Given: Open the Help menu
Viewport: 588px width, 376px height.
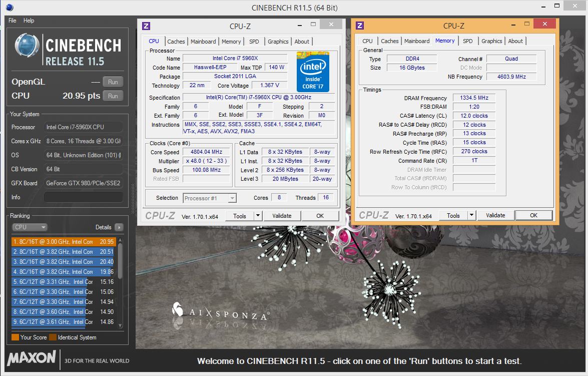Looking at the screenshot, I should (29, 21).
